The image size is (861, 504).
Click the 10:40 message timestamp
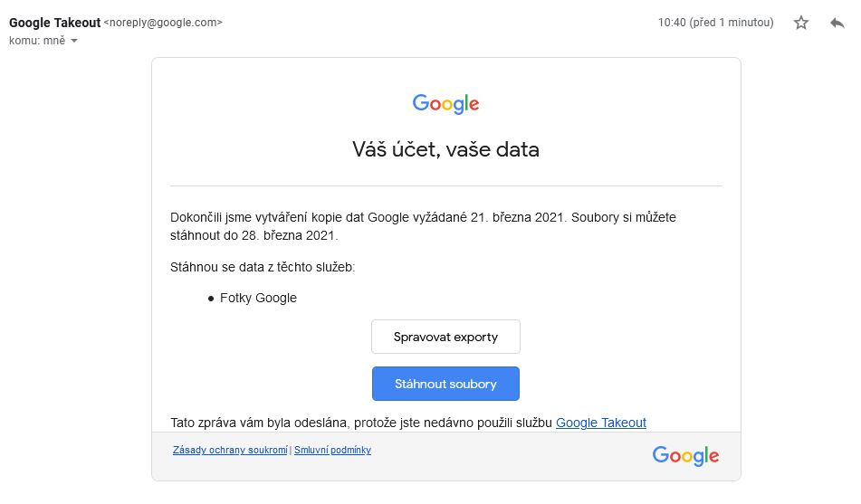click(x=715, y=23)
